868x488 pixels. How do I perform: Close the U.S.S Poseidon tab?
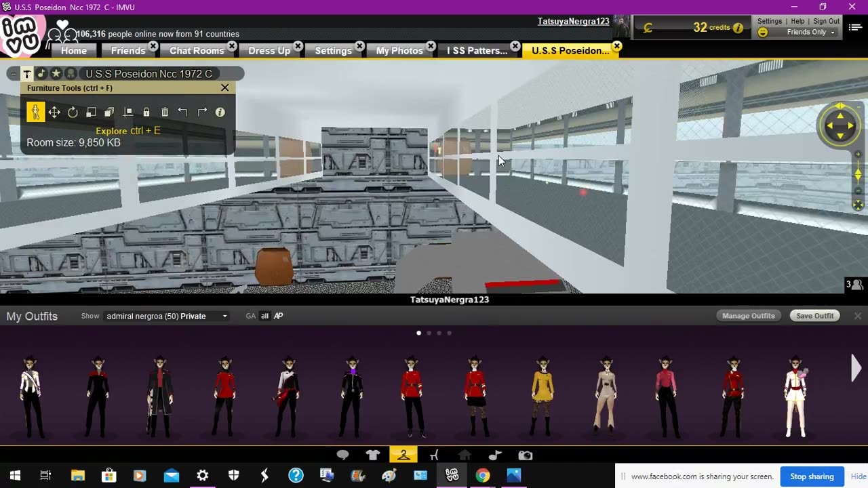(x=616, y=46)
